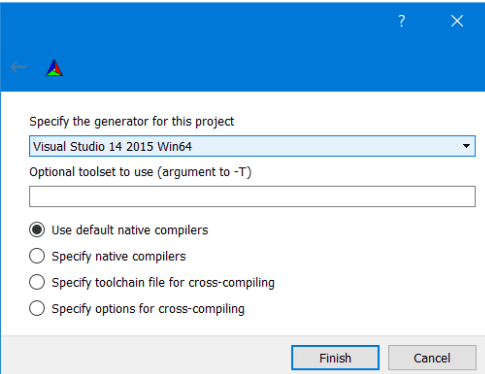485x374 pixels.
Task: Pick the Specify options for cross-compiling radio button
Action: tap(37, 308)
